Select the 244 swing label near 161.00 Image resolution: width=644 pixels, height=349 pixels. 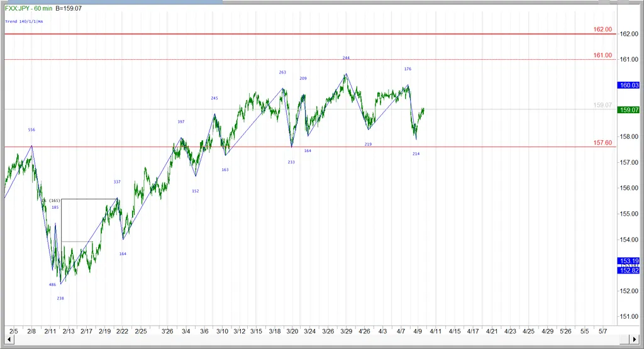346,58
